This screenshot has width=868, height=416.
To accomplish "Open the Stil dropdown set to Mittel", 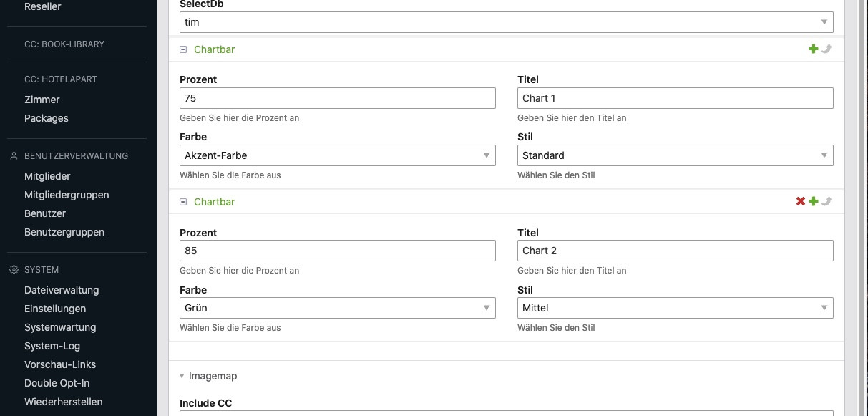I will coord(675,308).
